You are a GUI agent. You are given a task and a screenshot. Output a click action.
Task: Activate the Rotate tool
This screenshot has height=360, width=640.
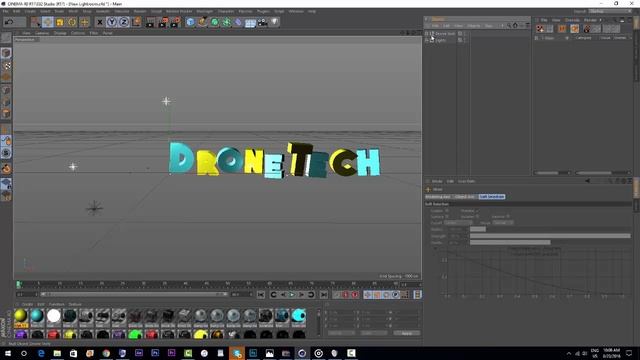72,22
